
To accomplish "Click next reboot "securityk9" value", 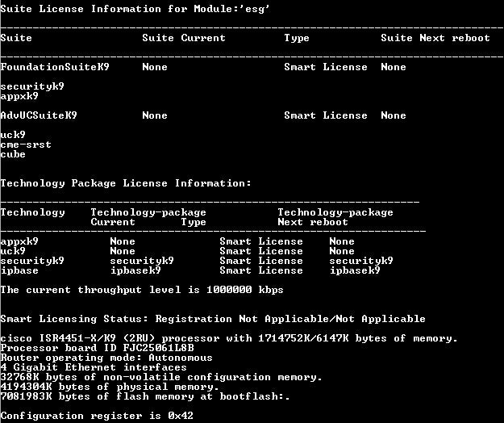I will (361, 261).
